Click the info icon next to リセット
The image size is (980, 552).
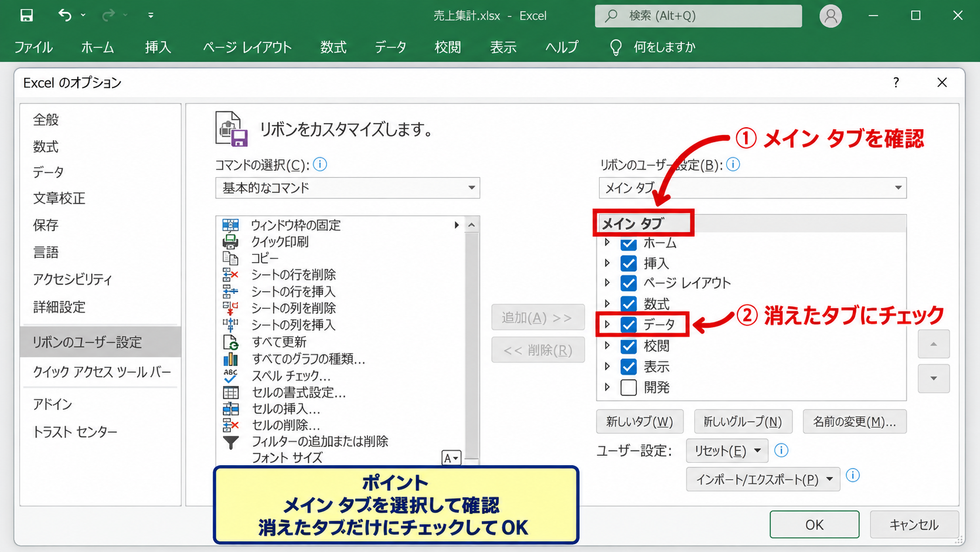781,450
